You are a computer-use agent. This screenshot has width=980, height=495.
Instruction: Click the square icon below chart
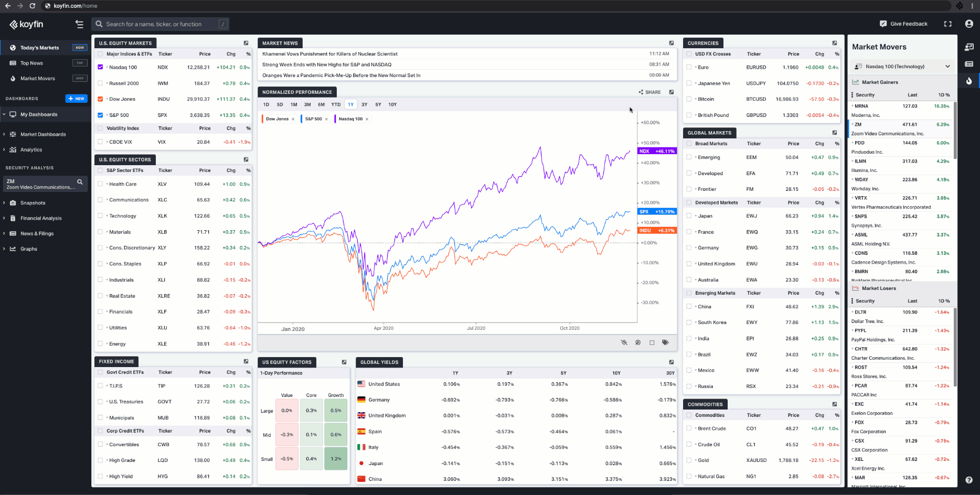[x=652, y=342]
